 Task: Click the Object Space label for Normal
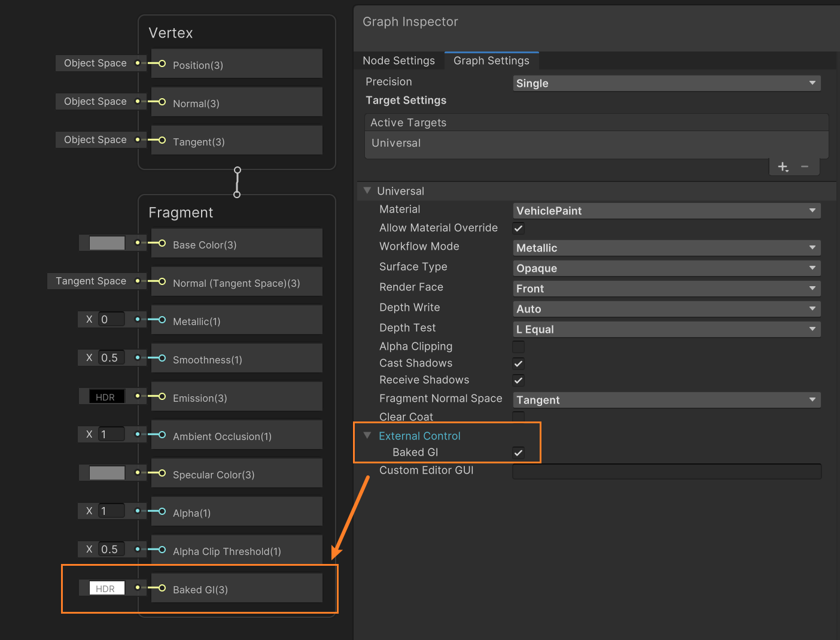(x=95, y=102)
